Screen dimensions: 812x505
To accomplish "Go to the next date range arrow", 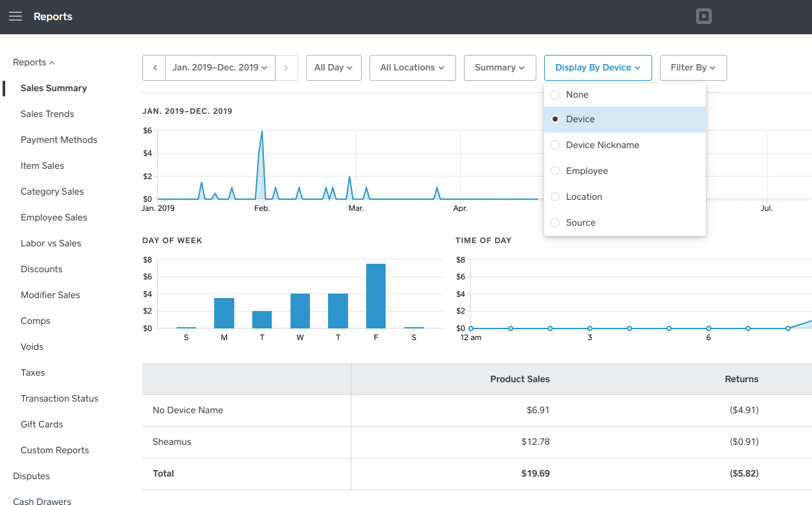I will click(x=286, y=68).
